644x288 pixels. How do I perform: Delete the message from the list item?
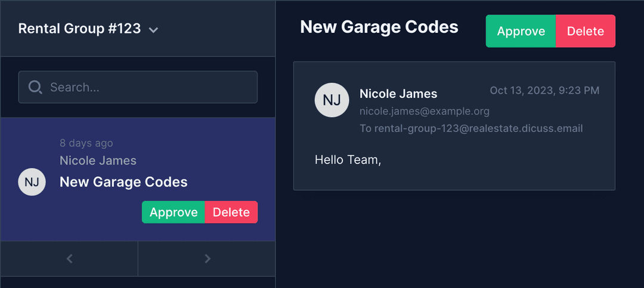click(x=231, y=212)
